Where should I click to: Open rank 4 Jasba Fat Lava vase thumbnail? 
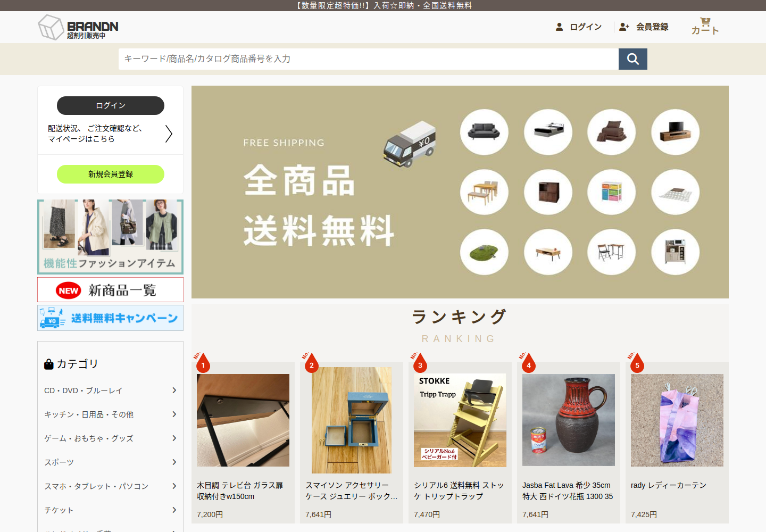(569, 420)
